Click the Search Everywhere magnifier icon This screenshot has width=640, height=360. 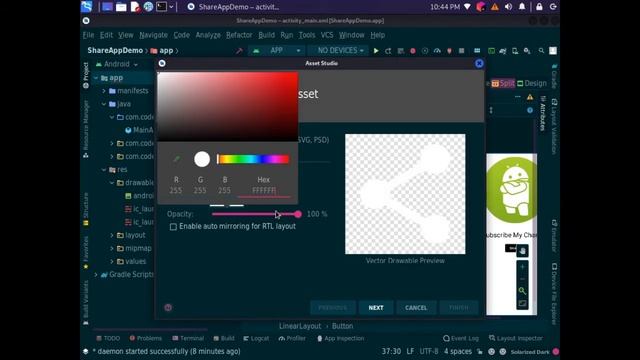click(x=541, y=51)
